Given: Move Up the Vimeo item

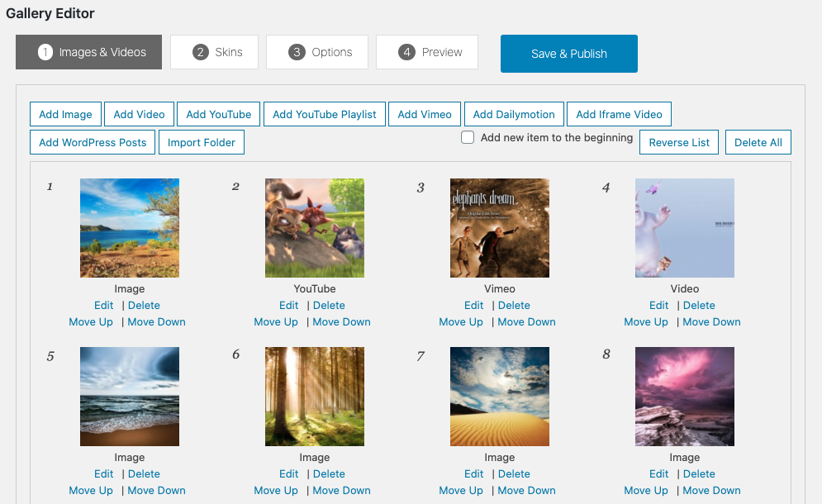Looking at the screenshot, I should (461, 321).
